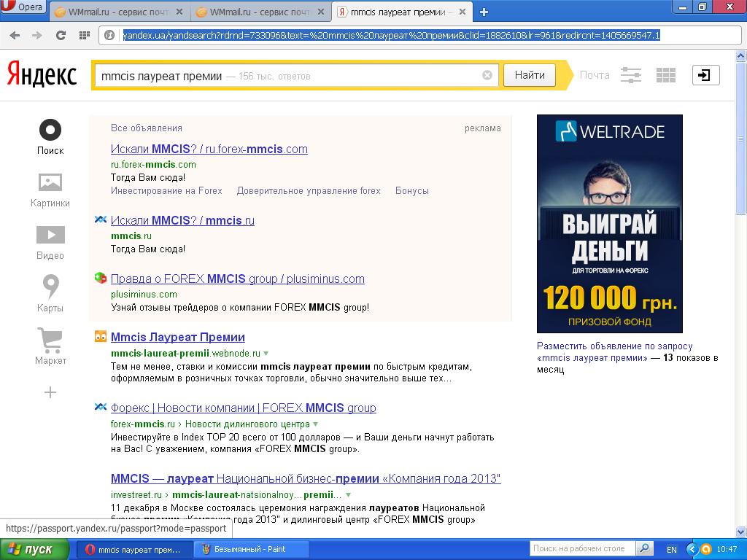Close the first WMmail.ru tab
747x560 pixels.
point(179,12)
